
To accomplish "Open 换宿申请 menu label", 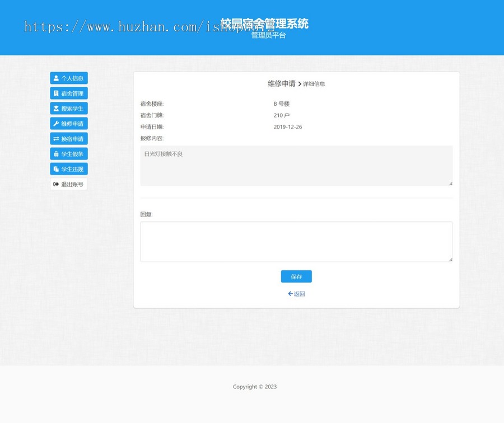I will pyautogui.click(x=72, y=139).
